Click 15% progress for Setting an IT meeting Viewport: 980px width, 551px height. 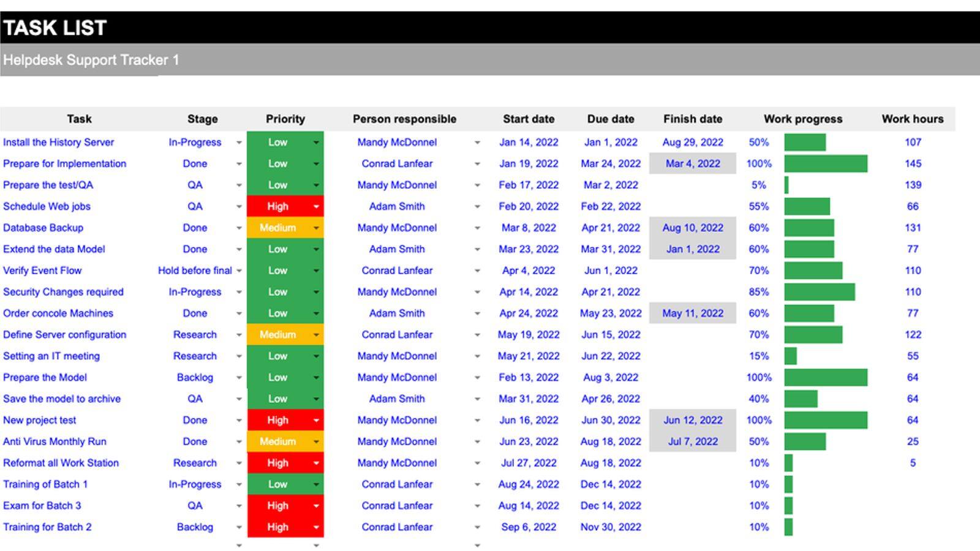point(759,356)
